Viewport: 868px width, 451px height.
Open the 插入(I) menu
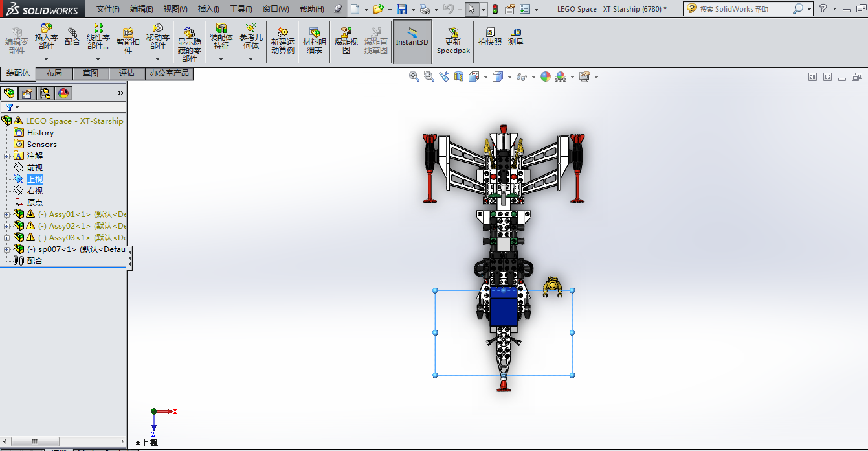pyautogui.click(x=208, y=9)
